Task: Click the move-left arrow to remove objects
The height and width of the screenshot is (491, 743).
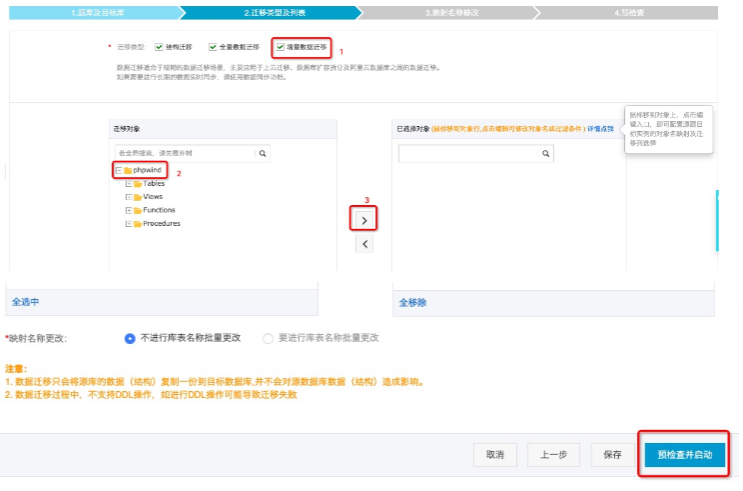Action: tap(364, 244)
